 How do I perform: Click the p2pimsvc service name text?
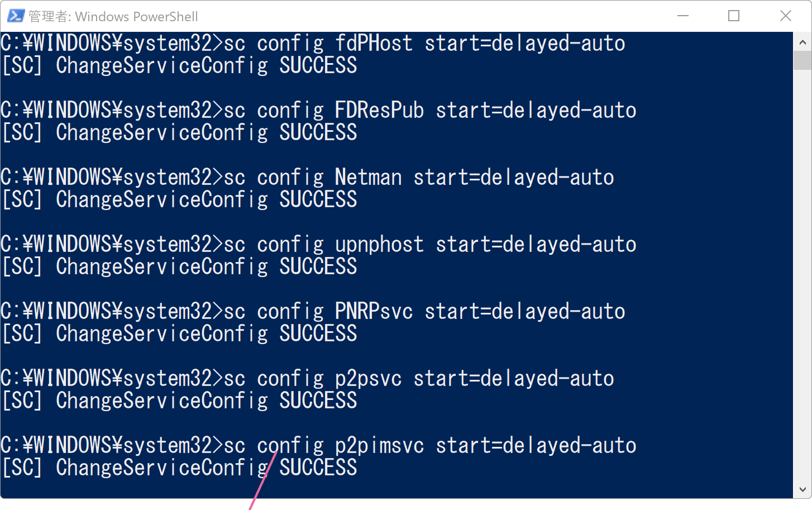[379, 446]
